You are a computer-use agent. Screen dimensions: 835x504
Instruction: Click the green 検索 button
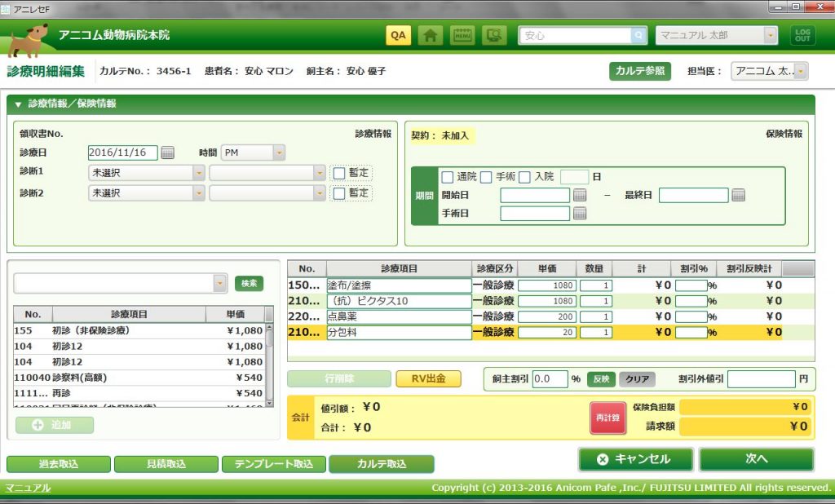pyautogui.click(x=249, y=284)
